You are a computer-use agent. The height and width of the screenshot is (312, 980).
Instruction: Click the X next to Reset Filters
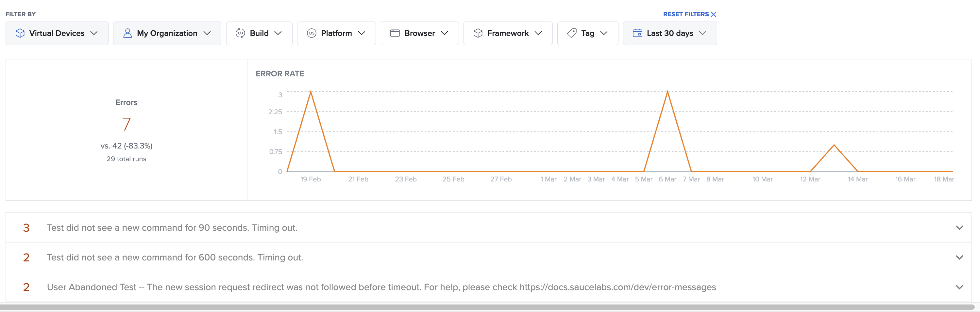tap(714, 14)
